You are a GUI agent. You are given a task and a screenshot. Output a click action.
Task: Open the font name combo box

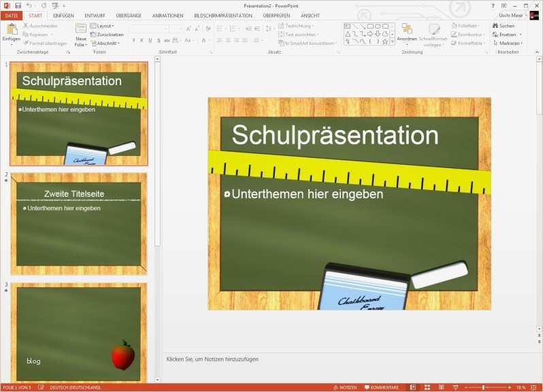pos(150,29)
